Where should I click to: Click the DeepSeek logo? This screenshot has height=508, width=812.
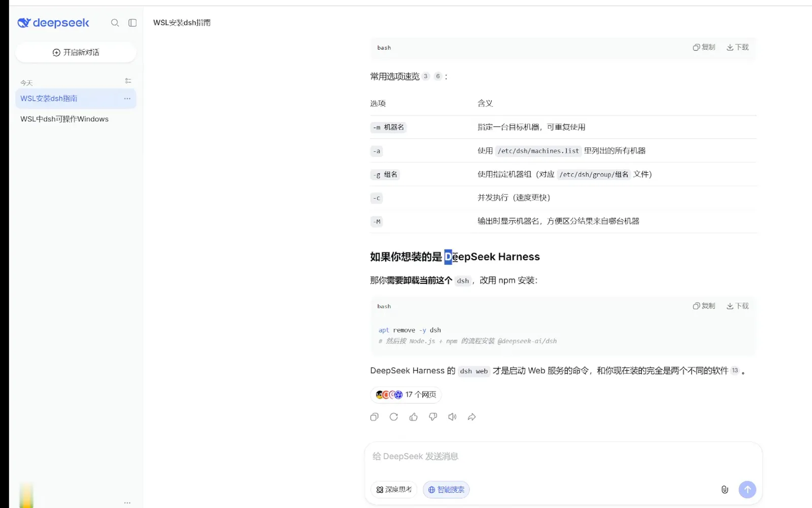53,23
